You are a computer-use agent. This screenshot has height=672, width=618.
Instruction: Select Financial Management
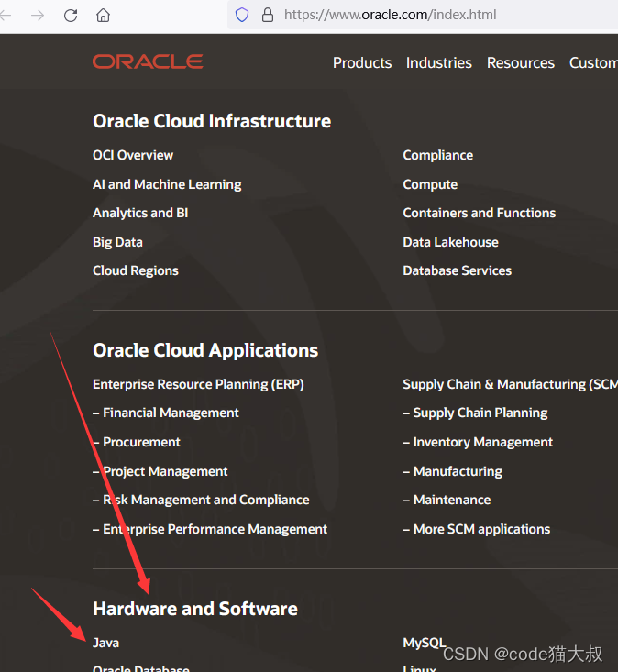point(166,413)
